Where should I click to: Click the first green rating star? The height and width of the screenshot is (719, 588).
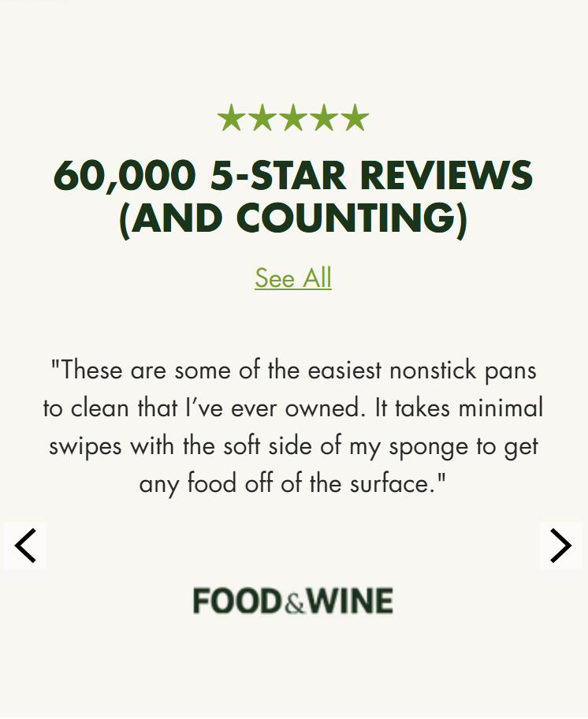pos(231,118)
